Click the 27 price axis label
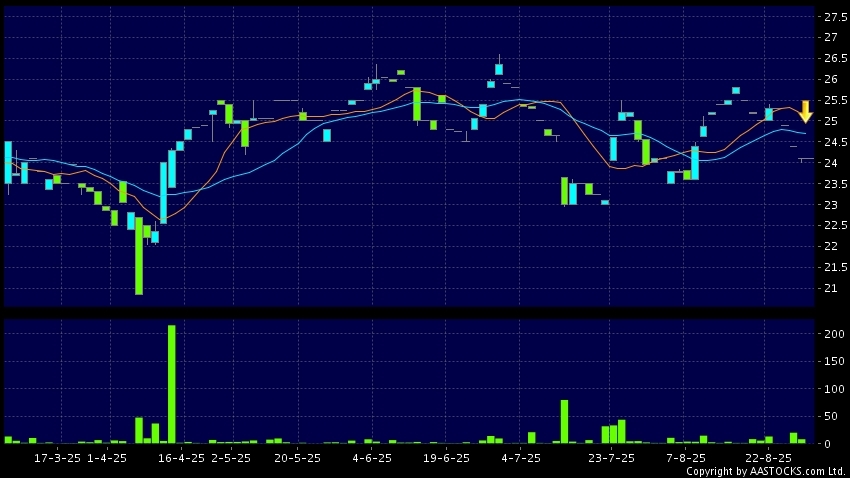Image resolution: width=850 pixels, height=478 pixels. 830,37
